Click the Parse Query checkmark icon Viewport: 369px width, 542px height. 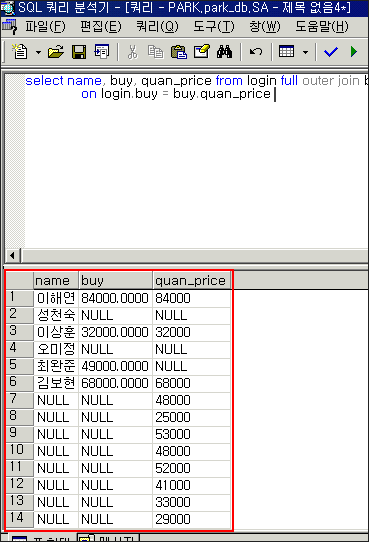(x=331, y=52)
